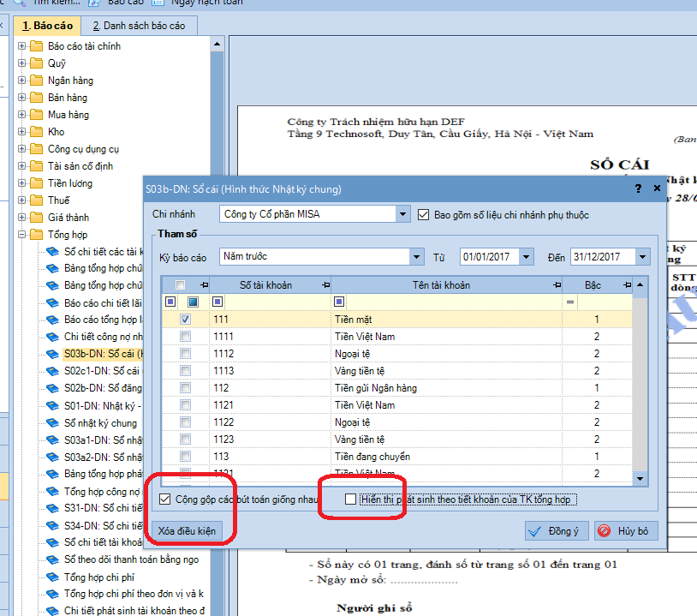The height and width of the screenshot is (616, 697).
Task: Disable Cộng gộp các bút toán giống nhau
Action: [x=165, y=499]
